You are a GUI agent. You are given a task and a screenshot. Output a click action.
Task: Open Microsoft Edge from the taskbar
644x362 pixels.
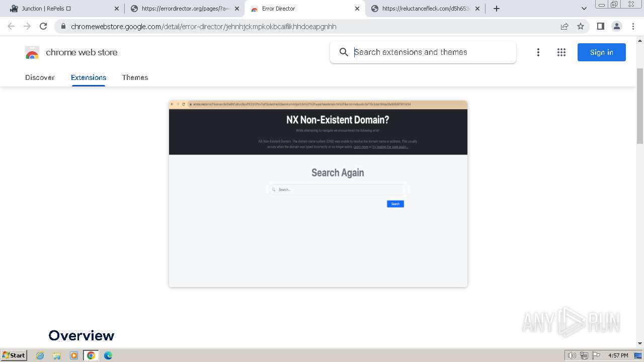108,355
